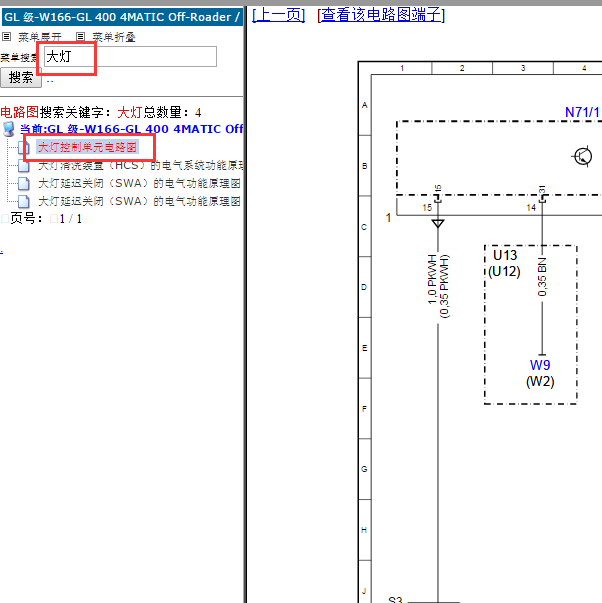Image resolution: width=602 pixels, height=603 pixels.
Task: Click 电路图搜索关键字 result summary text
Action: click(101, 112)
